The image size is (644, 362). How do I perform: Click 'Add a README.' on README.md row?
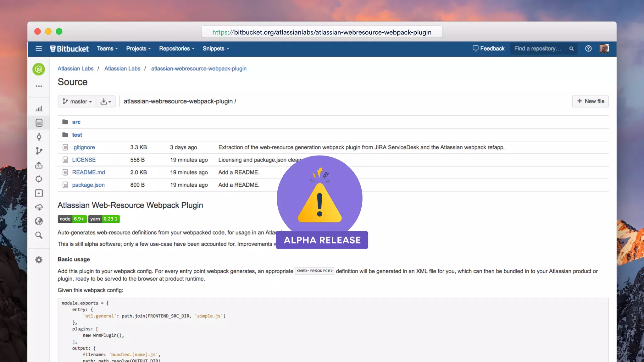[239, 173]
